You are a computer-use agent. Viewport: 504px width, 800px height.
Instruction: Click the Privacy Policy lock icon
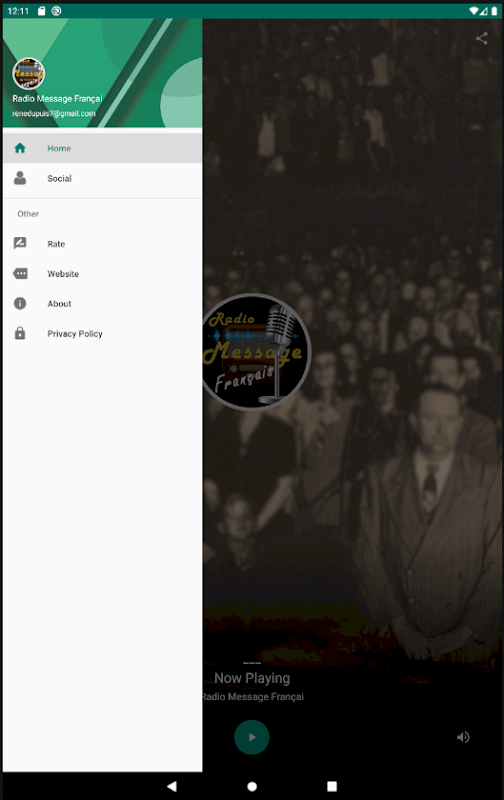(x=20, y=333)
